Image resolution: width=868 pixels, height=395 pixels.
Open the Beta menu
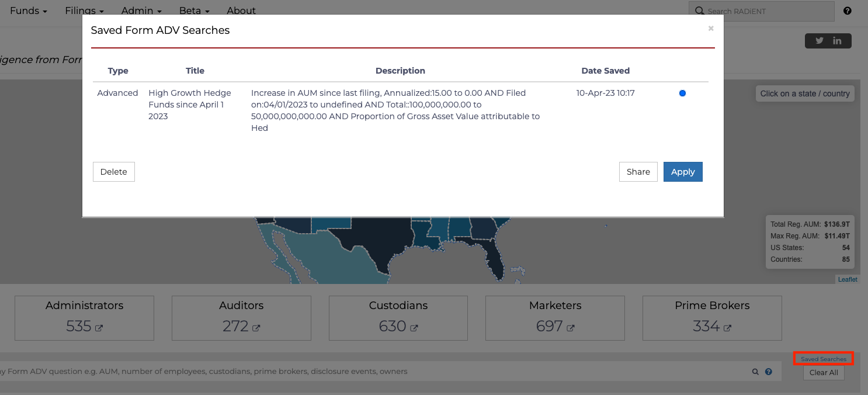coord(193,11)
